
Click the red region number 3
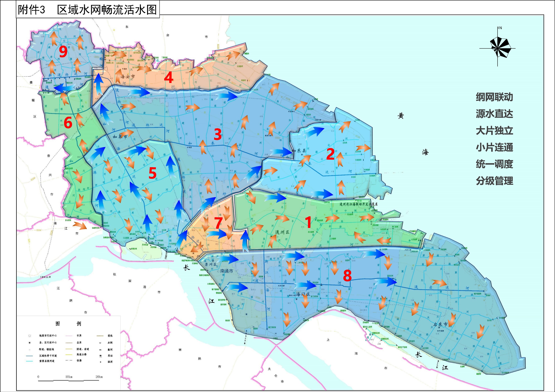click(x=218, y=134)
